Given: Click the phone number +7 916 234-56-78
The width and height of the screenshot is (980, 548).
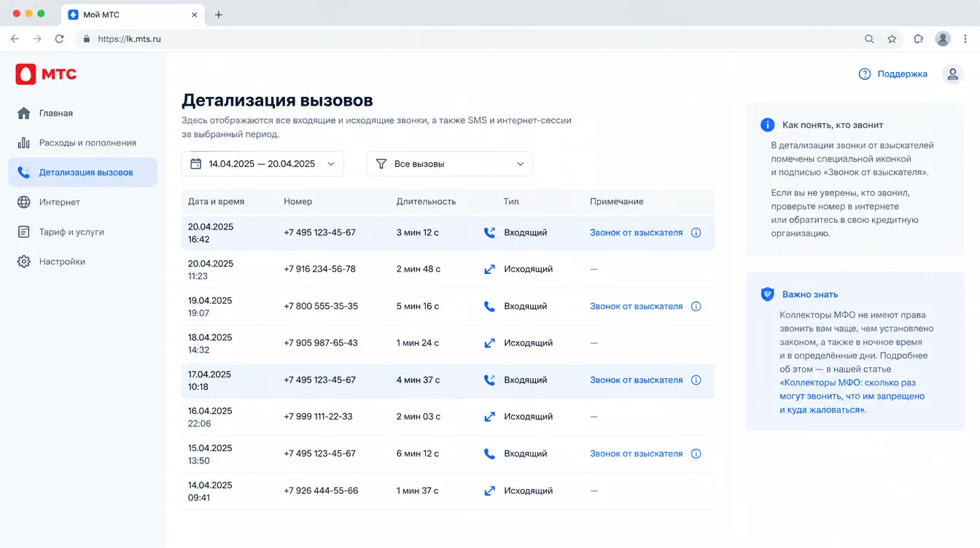Looking at the screenshot, I should (320, 269).
